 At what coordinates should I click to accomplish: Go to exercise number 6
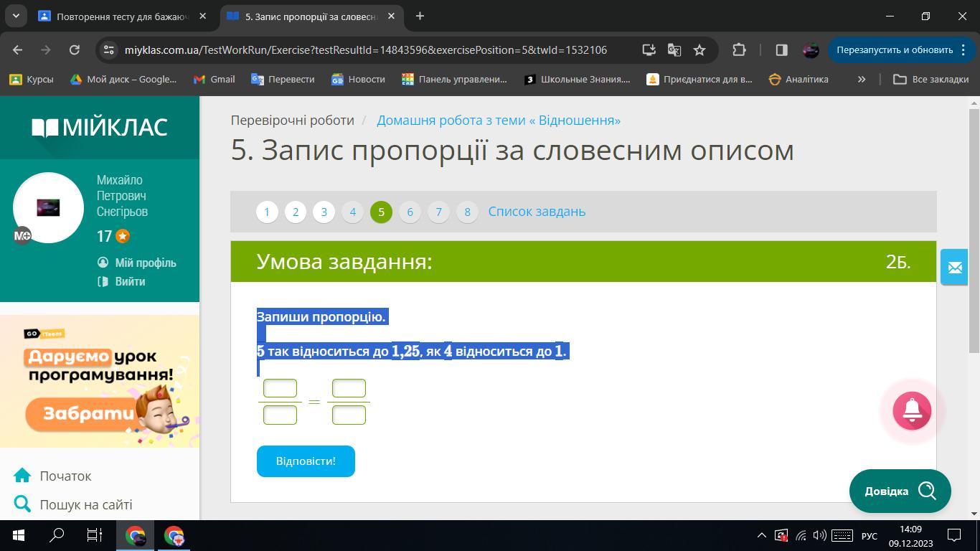(x=410, y=212)
